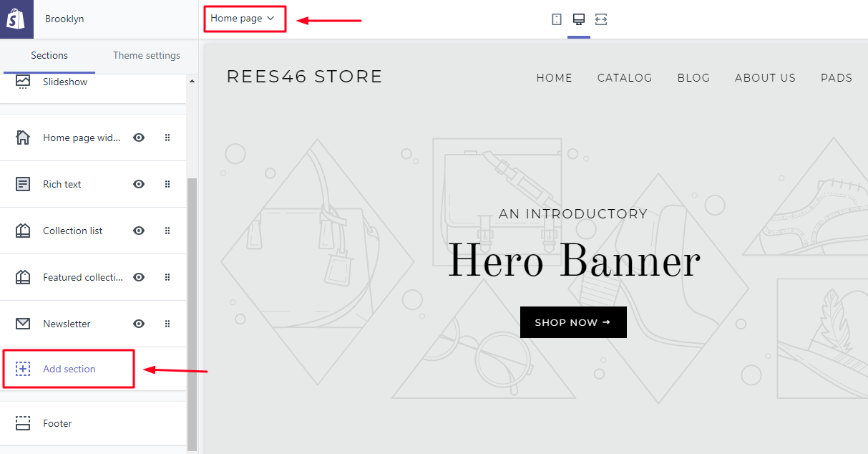Select the Sections tab
Viewport: 868px width, 454px height.
49,55
